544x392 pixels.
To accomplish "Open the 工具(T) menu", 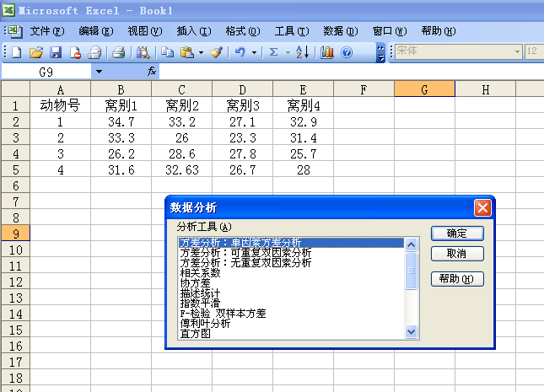I will point(292,31).
